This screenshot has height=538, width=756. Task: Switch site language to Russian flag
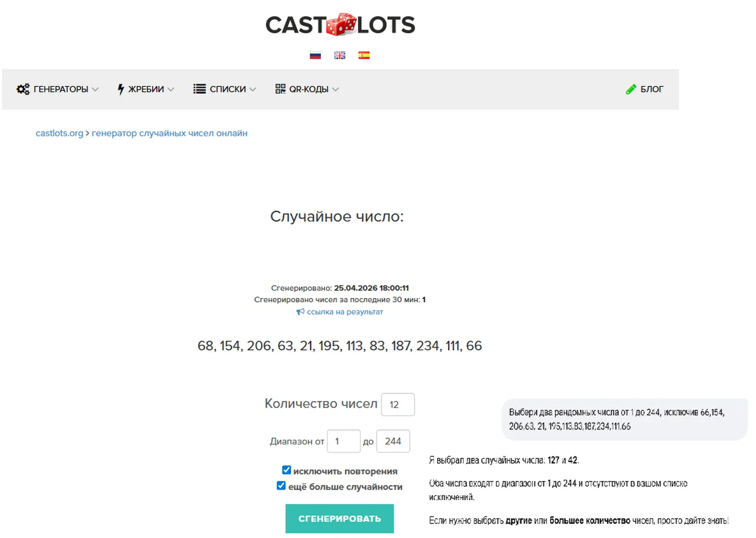316,55
